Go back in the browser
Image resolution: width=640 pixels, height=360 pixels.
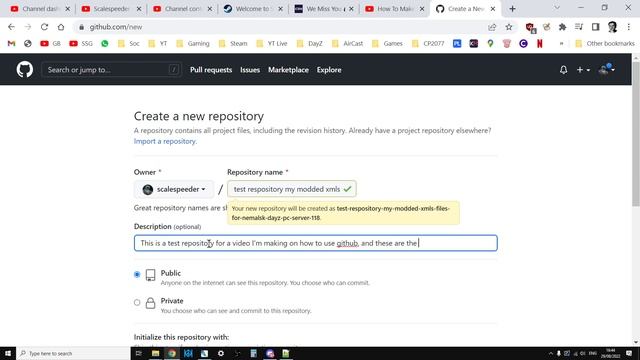pyautogui.click(x=11, y=27)
